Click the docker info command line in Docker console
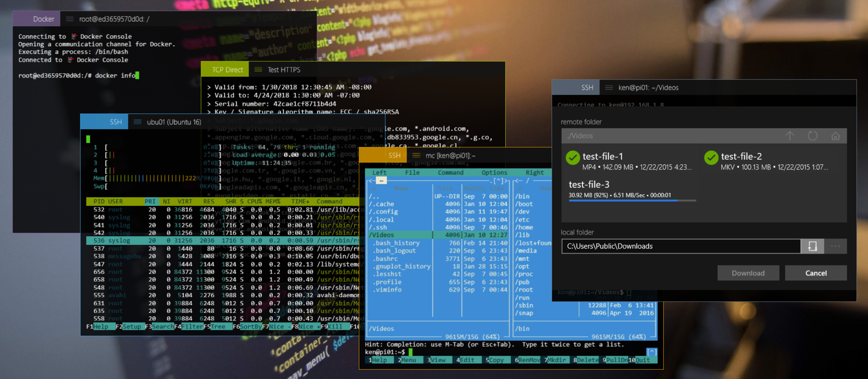This screenshot has width=868, height=379. (79, 75)
